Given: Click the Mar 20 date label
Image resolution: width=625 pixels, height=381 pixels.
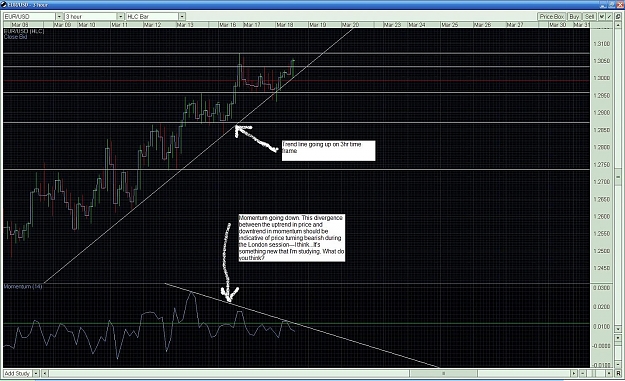Looking at the screenshot, I should click(x=350, y=25).
